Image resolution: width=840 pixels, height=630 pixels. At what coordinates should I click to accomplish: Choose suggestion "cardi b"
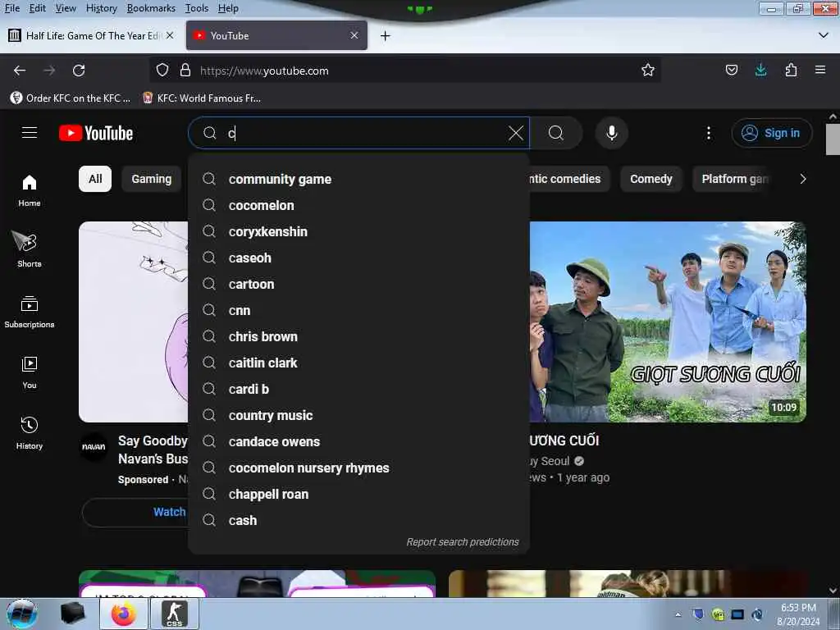point(358,389)
